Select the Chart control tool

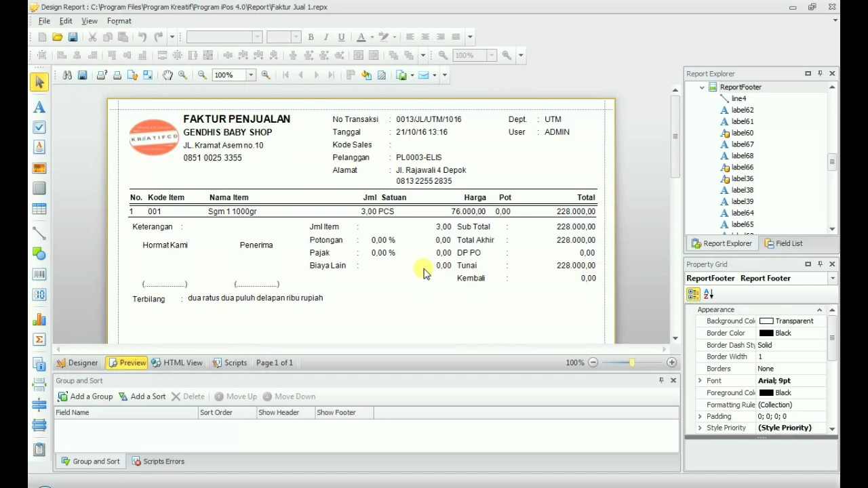(39, 319)
